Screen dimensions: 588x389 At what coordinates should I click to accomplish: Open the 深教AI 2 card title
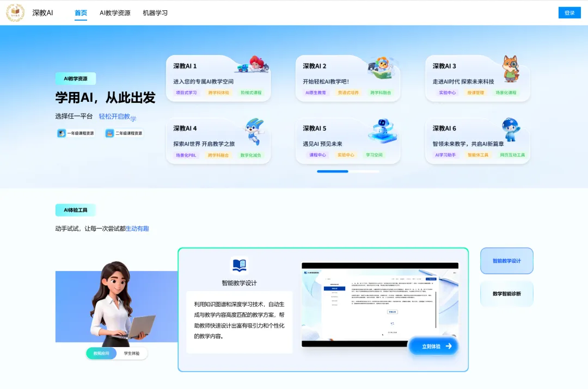click(315, 66)
